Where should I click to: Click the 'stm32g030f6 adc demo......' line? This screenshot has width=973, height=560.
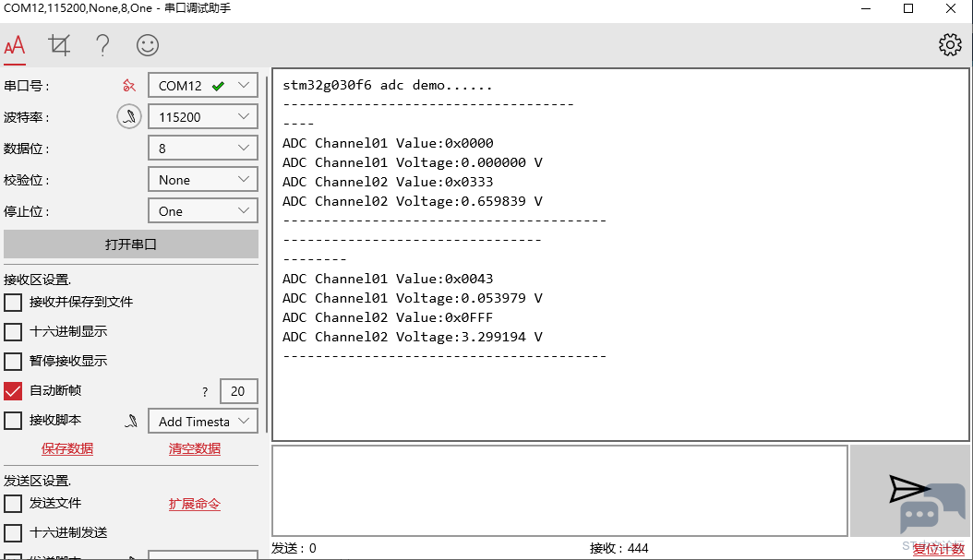[387, 85]
